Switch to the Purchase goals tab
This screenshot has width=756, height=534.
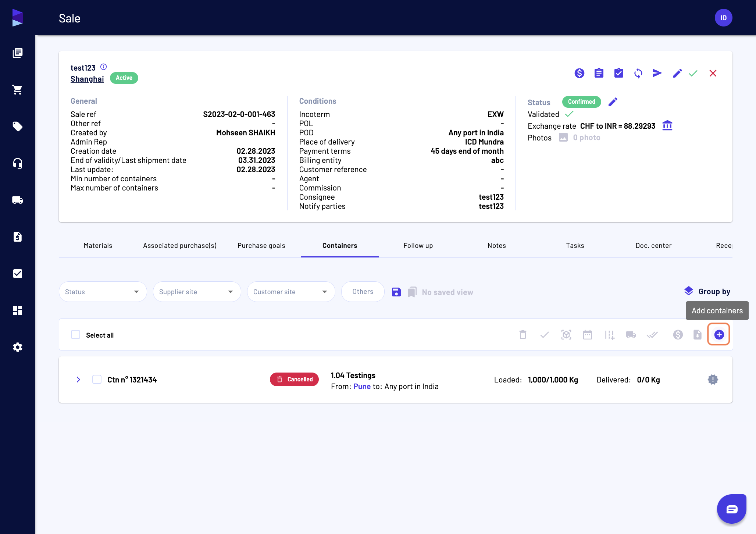point(261,246)
